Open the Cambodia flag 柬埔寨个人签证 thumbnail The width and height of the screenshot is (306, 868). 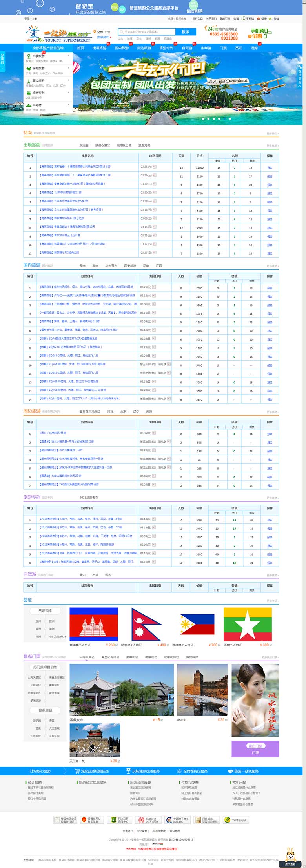point(93,625)
